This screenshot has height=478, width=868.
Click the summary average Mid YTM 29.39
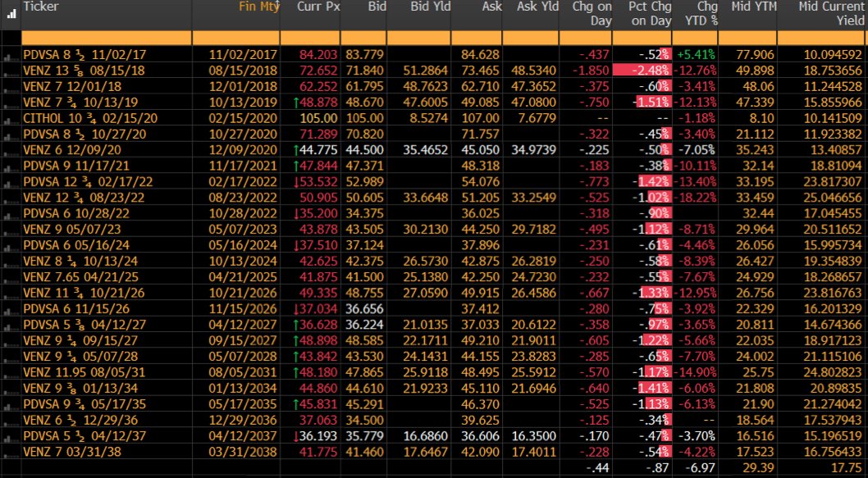(760, 467)
